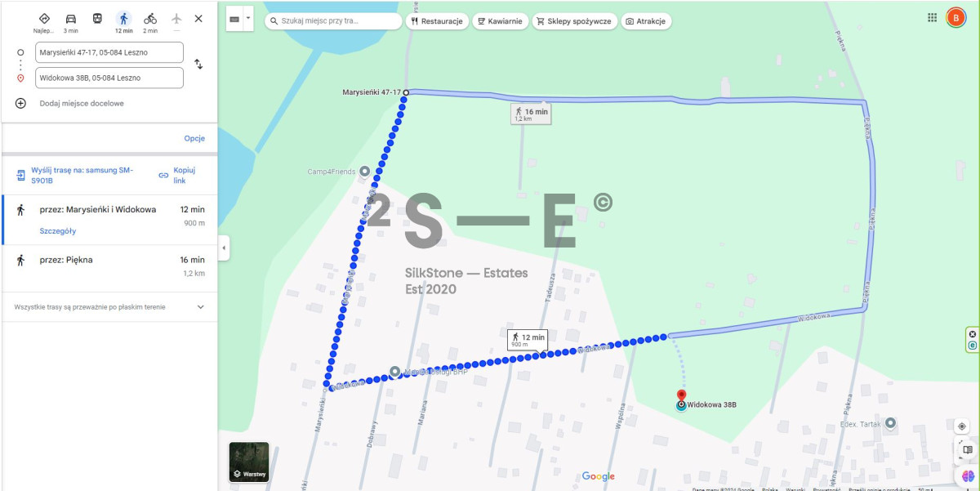Select the public transit travel mode icon

coord(97,19)
